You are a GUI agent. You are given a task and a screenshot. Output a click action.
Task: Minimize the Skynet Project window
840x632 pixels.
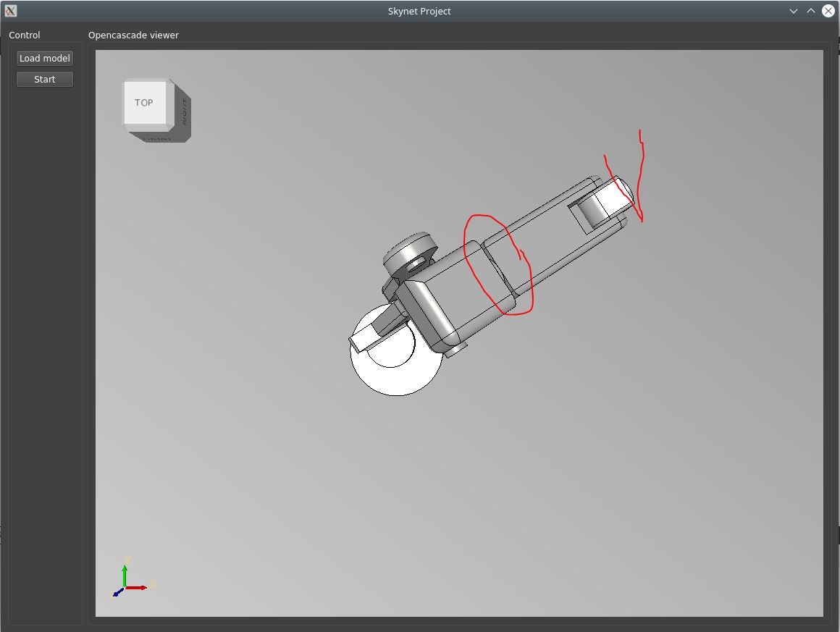click(x=794, y=12)
